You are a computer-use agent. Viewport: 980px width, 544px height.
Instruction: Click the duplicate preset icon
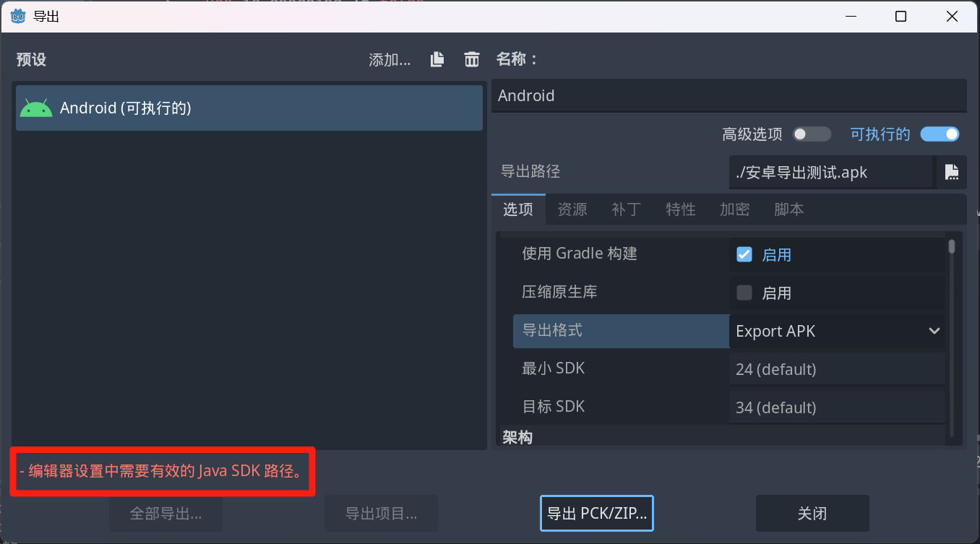point(437,59)
